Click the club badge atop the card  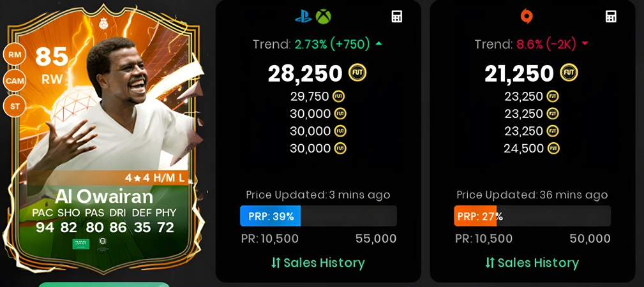coord(103,24)
